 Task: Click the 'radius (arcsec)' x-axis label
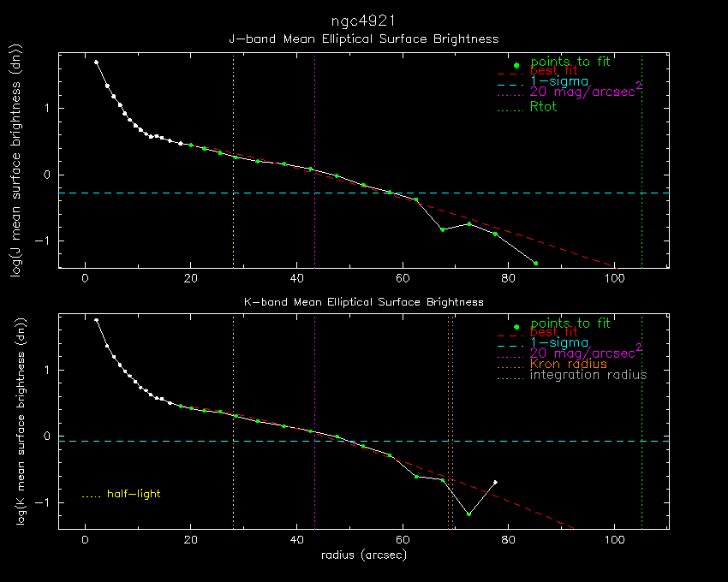pos(363,555)
